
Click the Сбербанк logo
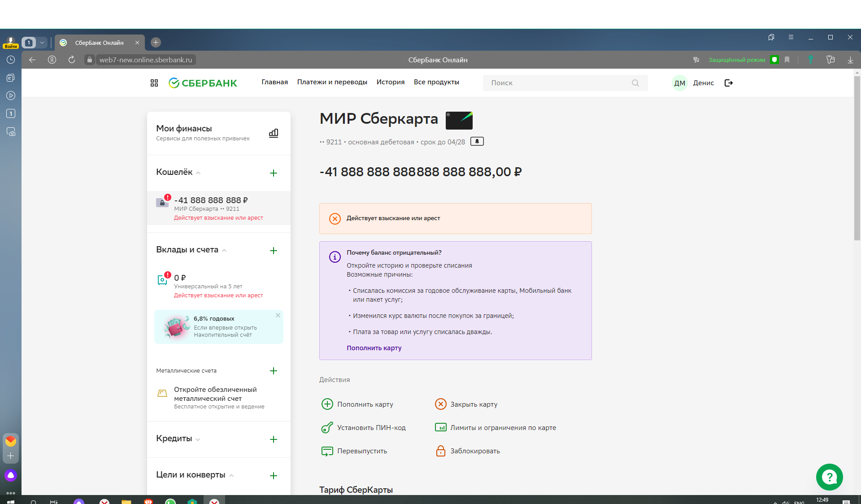point(203,83)
